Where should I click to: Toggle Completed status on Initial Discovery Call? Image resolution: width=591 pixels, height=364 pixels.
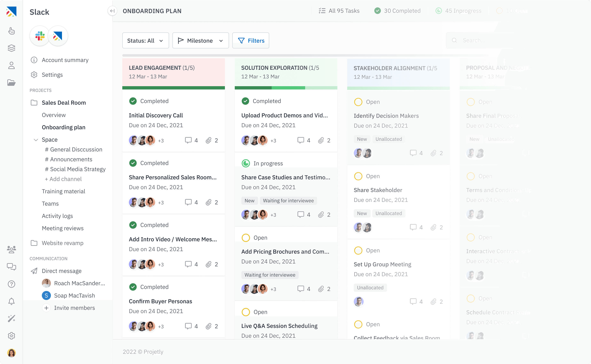(133, 101)
